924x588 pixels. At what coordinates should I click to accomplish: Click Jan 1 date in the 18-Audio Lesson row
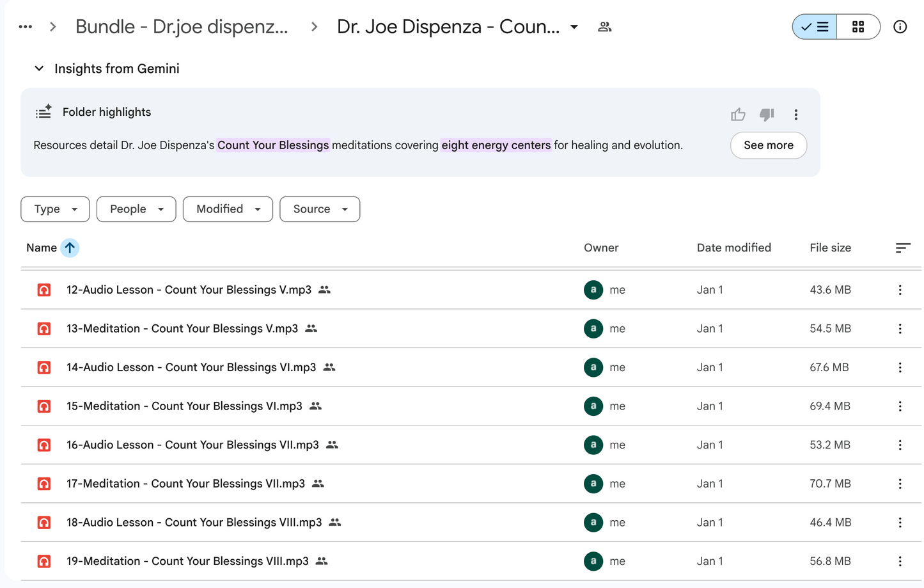[x=710, y=523]
